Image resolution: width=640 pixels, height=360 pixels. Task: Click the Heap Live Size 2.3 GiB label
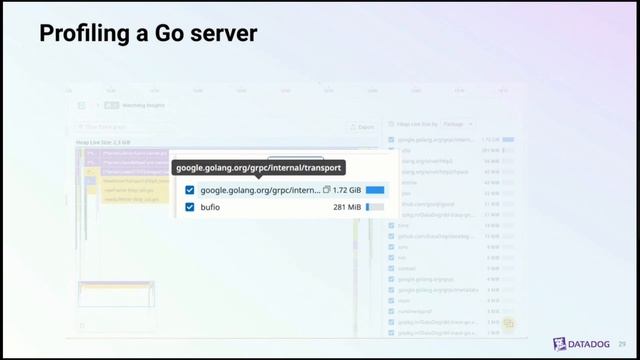pos(103,142)
